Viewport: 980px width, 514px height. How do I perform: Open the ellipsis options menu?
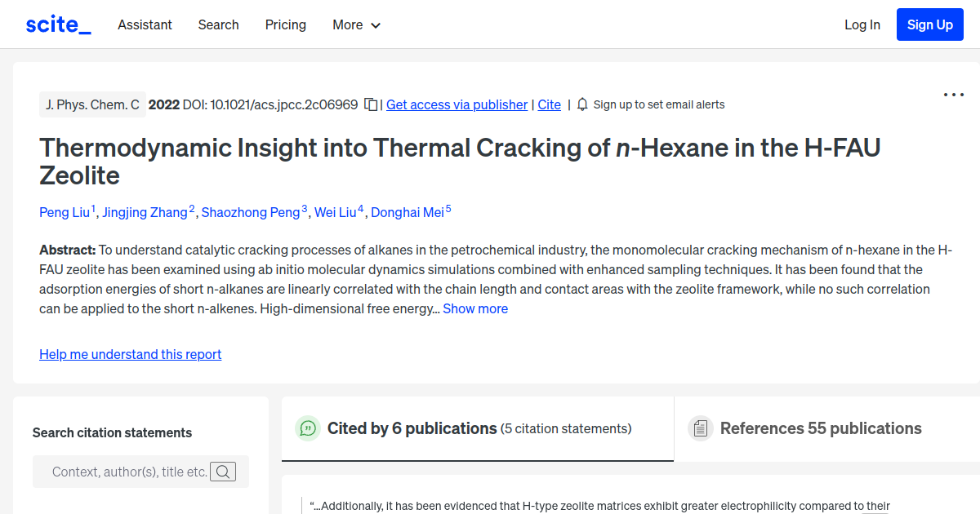[953, 95]
